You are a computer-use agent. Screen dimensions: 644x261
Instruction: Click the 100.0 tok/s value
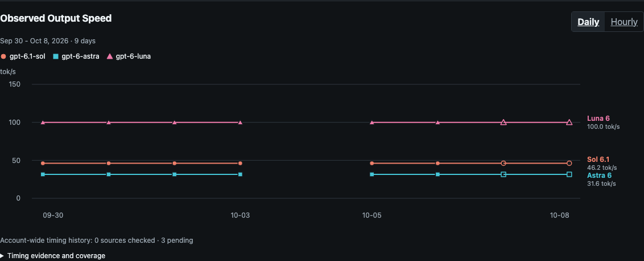(604, 127)
